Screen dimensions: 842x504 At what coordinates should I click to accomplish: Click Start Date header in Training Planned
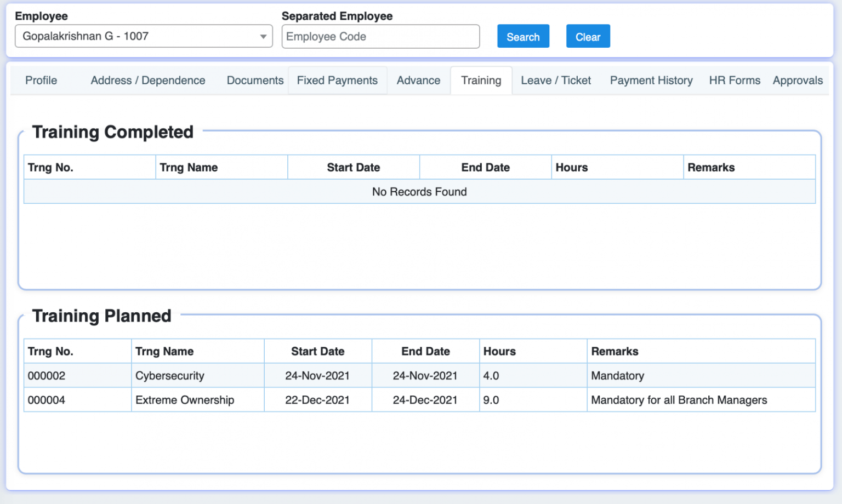tap(317, 351)
